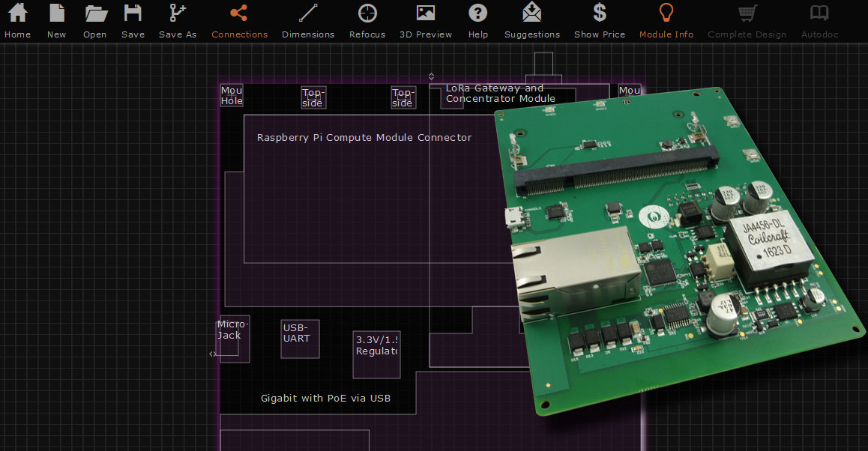This screenshot has height=451, width=868.
Task: Show Price for the board
Action: (599, 19)
